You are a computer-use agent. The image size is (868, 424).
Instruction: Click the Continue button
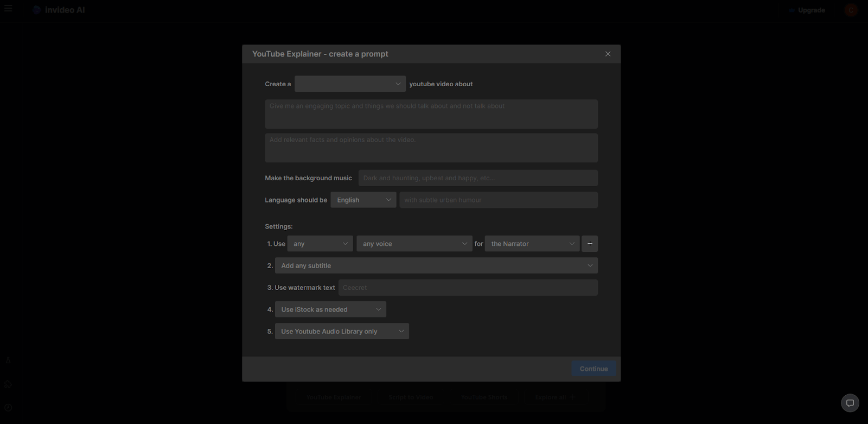coord(593,369)
